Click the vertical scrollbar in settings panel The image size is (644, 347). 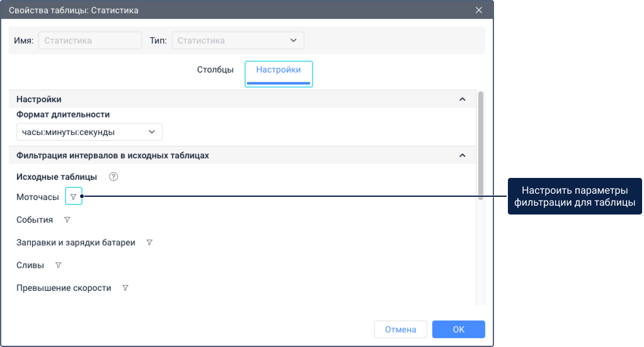pos(481,146)
